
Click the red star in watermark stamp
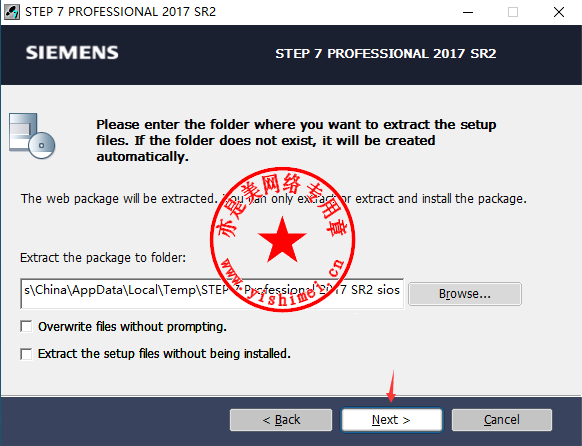click(x=282, y=240)
